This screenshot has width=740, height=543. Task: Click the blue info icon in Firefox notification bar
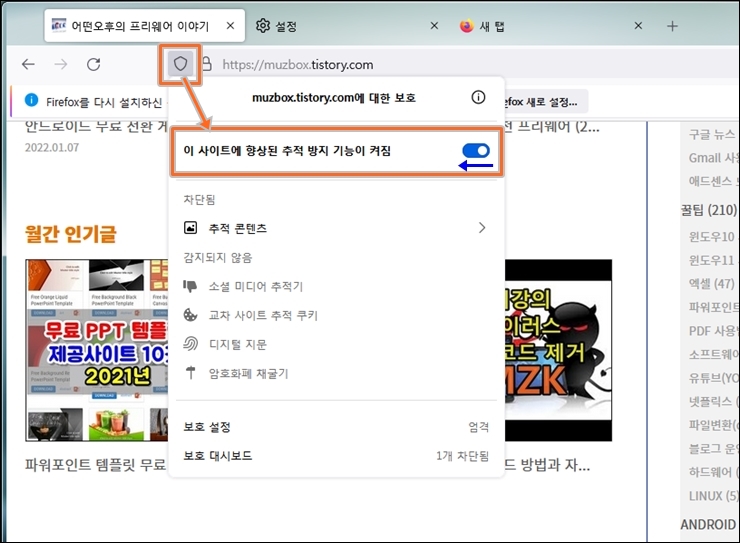(x=31, y=100)
